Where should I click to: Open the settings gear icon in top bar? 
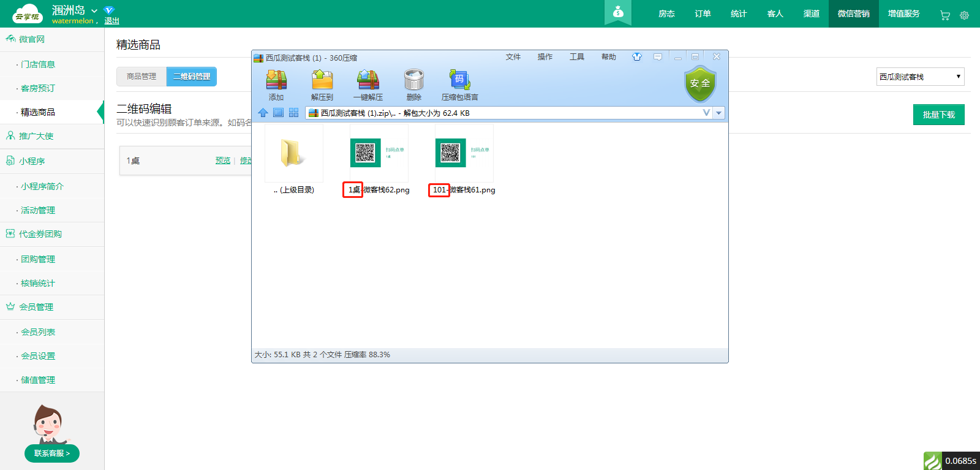click(964, 15)
